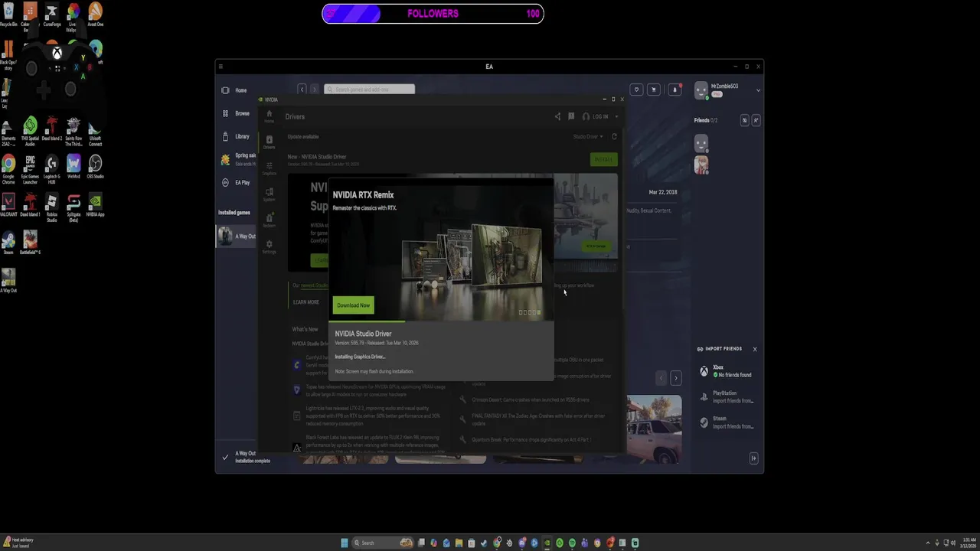Open Browse in the EA sidebar
This screenshot has width=980, height=551.
pyautogui.click(x=237, y=113)
